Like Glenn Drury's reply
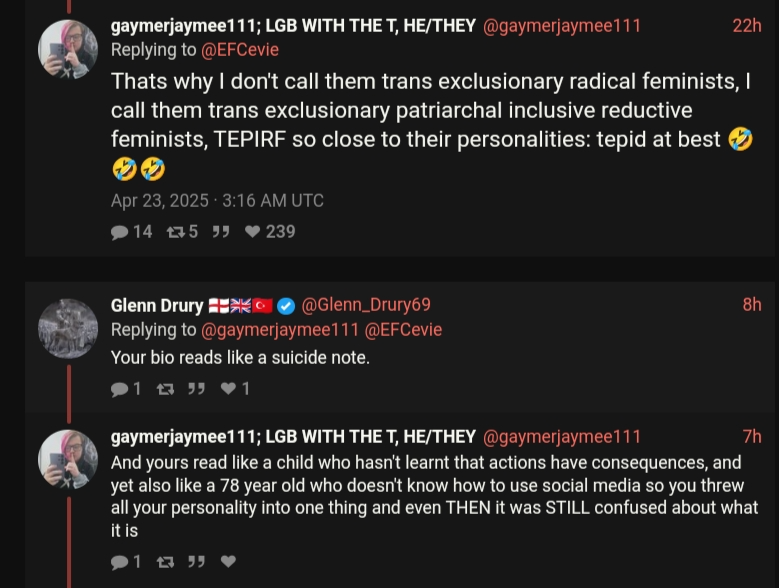The width and height of the screenshot is (779, 588). pyautogui.click(x=228, y=389)
